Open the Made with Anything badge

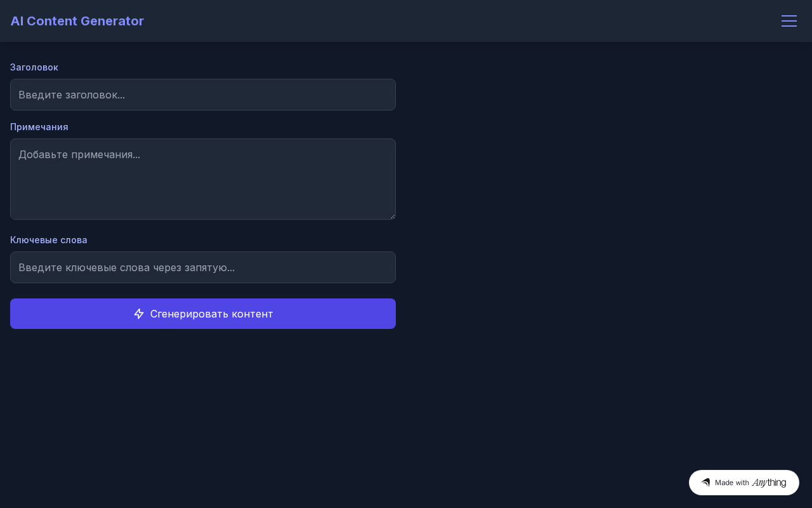(x=743, y=483)
